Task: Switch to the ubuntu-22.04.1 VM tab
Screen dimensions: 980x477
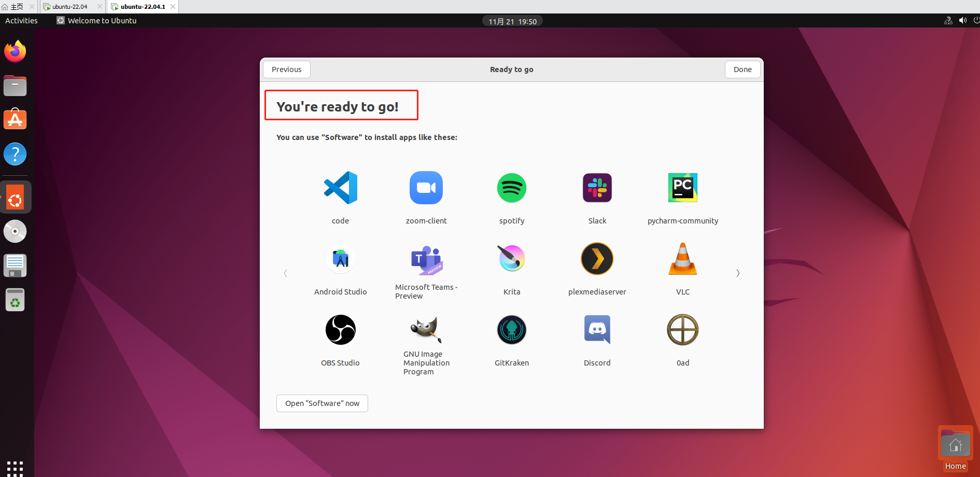Action: 143,7
